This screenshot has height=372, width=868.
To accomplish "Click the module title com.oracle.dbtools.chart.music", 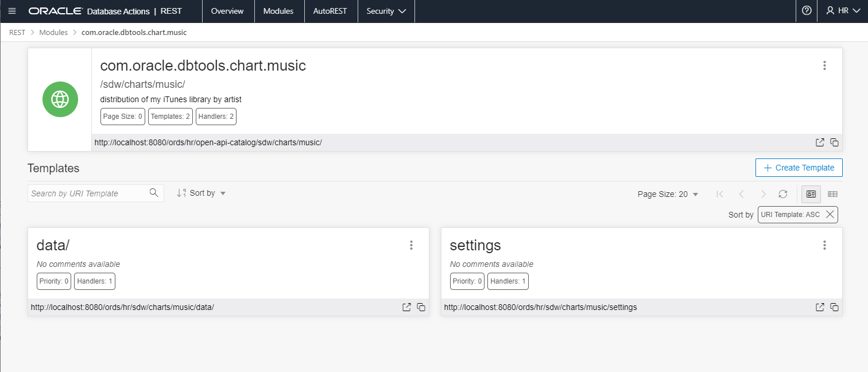I will pos(203,65).
